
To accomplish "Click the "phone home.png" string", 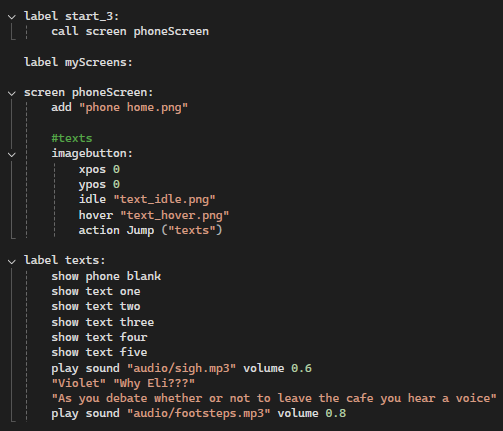I will point(133,108).
